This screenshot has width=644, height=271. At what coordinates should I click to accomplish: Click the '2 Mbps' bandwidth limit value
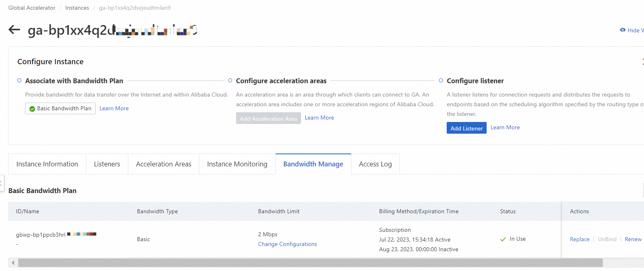click(268, 234)
